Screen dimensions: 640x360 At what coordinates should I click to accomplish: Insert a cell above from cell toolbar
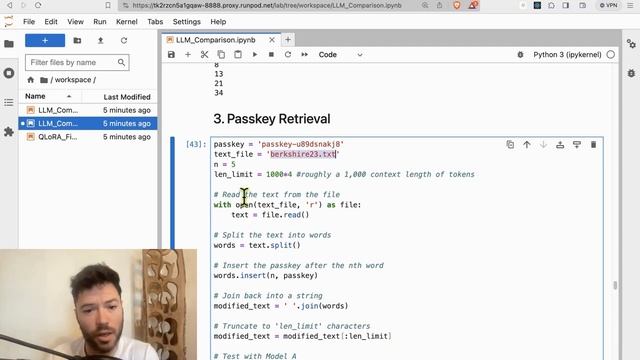tap(560, 144)
